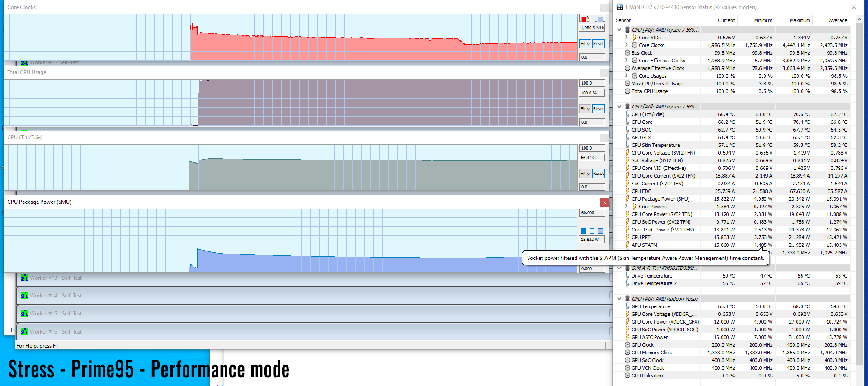Click the Current column header
The width and height of the screenshot is (868, 386).
tap(719, 20)
